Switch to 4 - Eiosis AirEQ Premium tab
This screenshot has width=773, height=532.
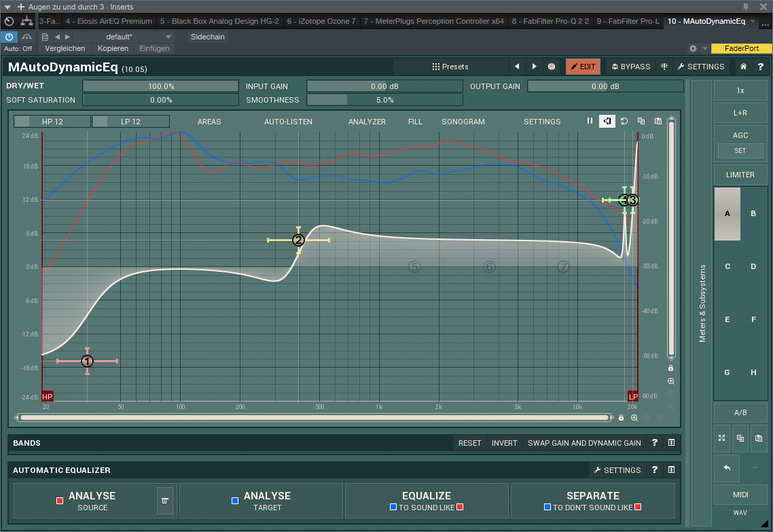(x=109, y=21)
